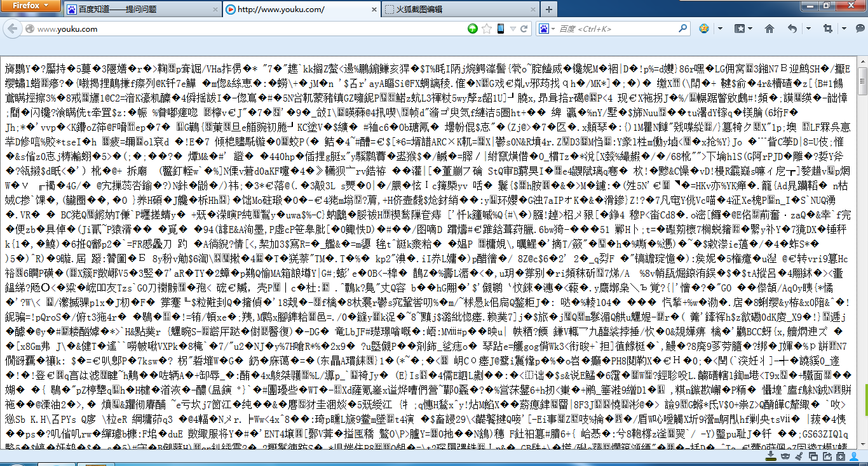The height and width of the screenshot is (466, 868).
Task: Close the 火狐截图编辑 tab
Action: 532,10
